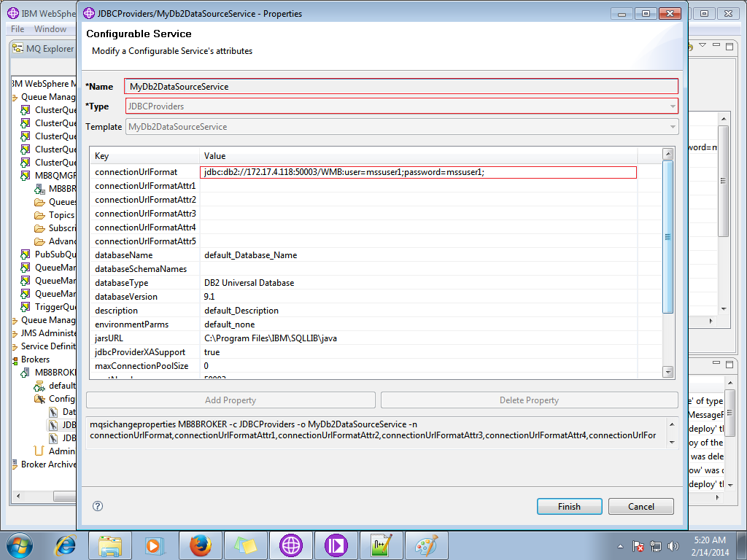Select the TriggerQu item icon
This screenshot has height=560, width=747.
[26, 307]
